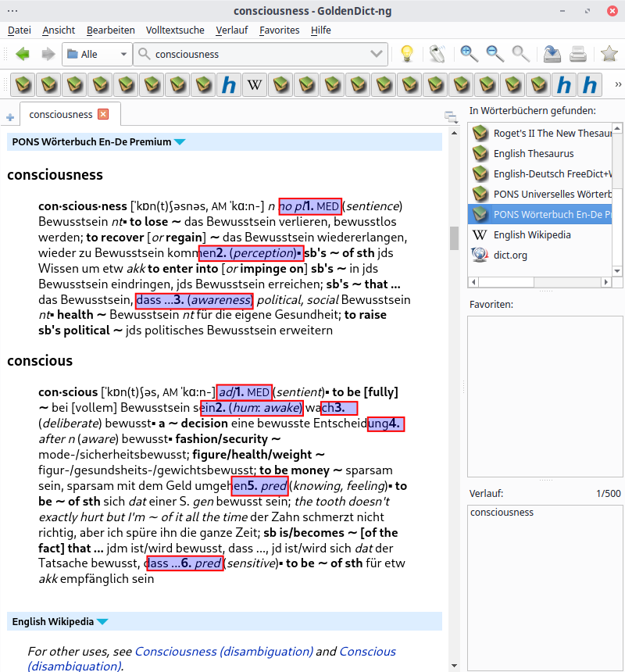Open the tab list button right of tabs
The image size is (625, 672).
451,116
